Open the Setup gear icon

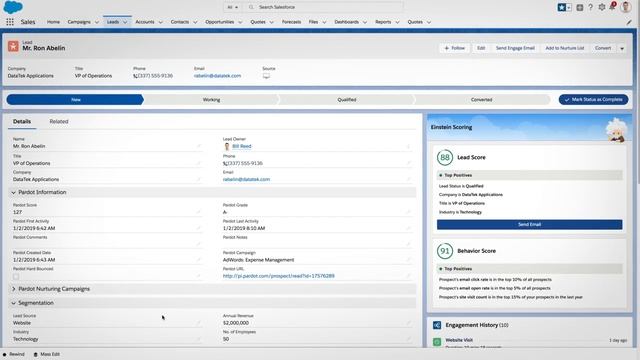[602, 7]
